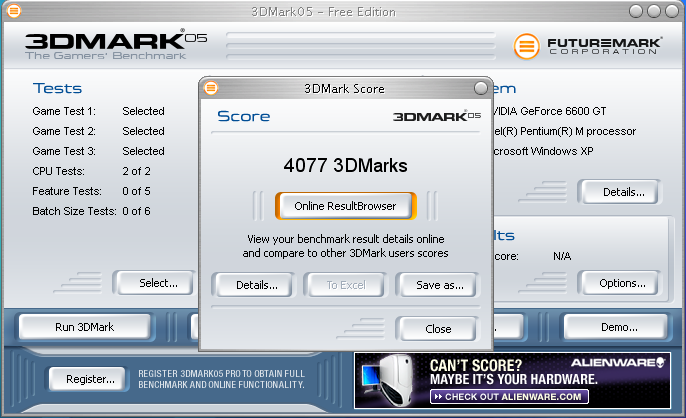Click the 'Tests' section heading
The image size is (686, 418).
point(57,88)
